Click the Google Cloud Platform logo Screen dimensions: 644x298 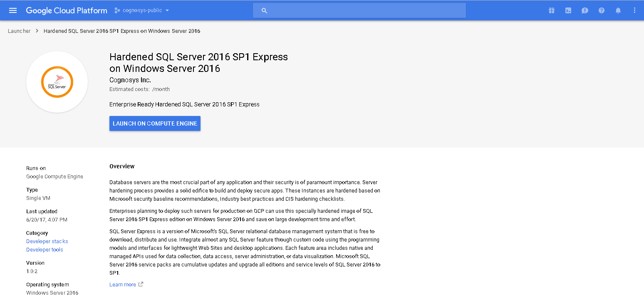[67, 10]
